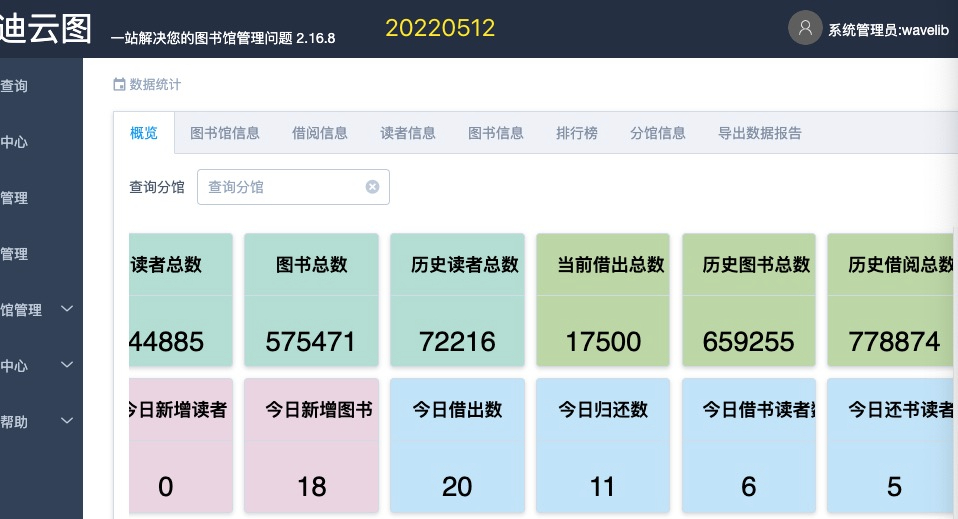Go to the 图书信息 tab
The height and width of the screenshot is (519, 958).
496,133
